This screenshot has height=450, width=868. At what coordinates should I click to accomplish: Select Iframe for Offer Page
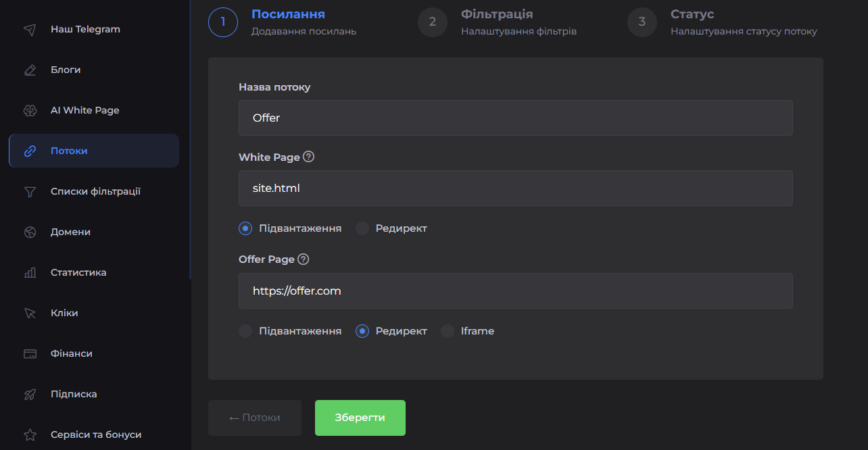click(x=448, y=331)
